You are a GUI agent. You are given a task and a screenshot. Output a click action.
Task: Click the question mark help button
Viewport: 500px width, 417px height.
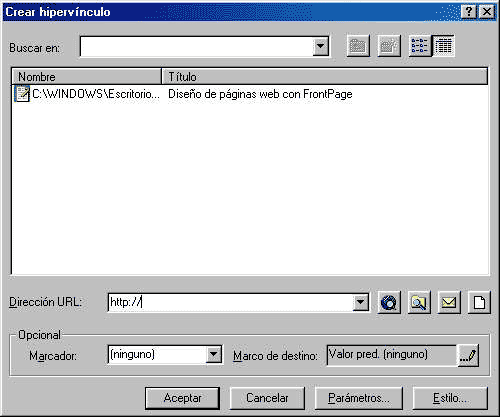[x=469, y=12]
